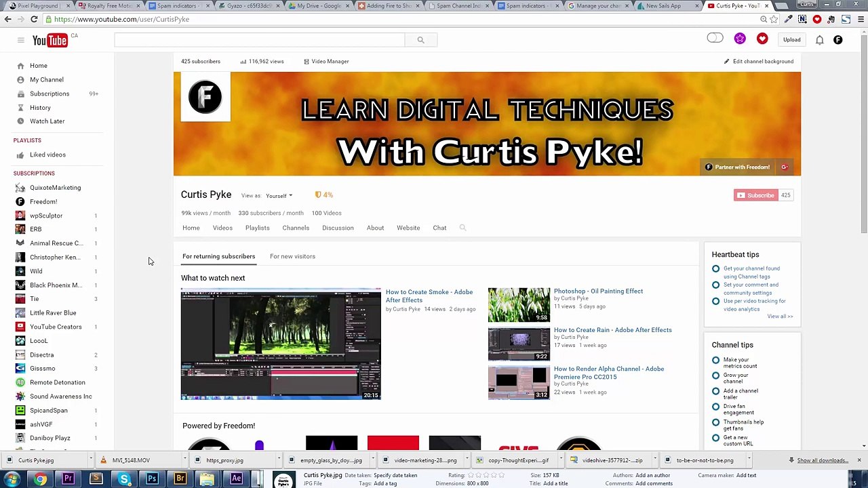Click the Windows Start button
The width and height of the screenshot is (868, 488).
(12, 479)
